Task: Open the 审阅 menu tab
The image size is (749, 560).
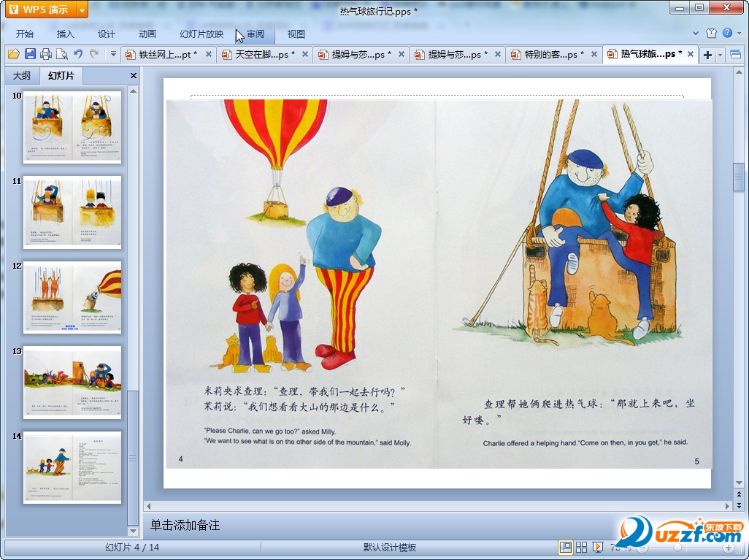Action: click(256, 34)
